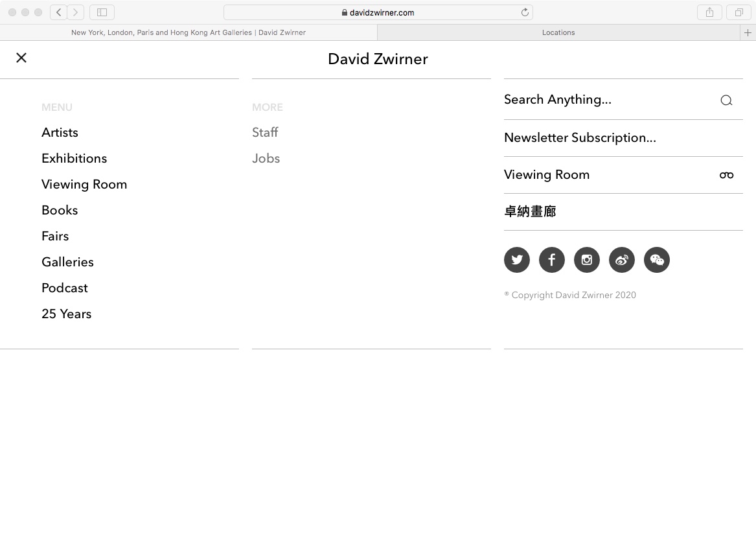
Task: Click the Jobs link
Action: [266, 158]
